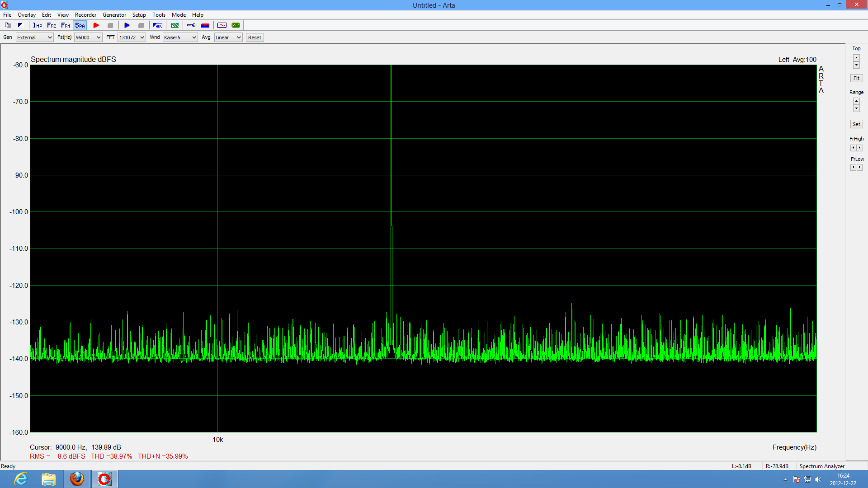Open the Setup menu

[139, 14]
